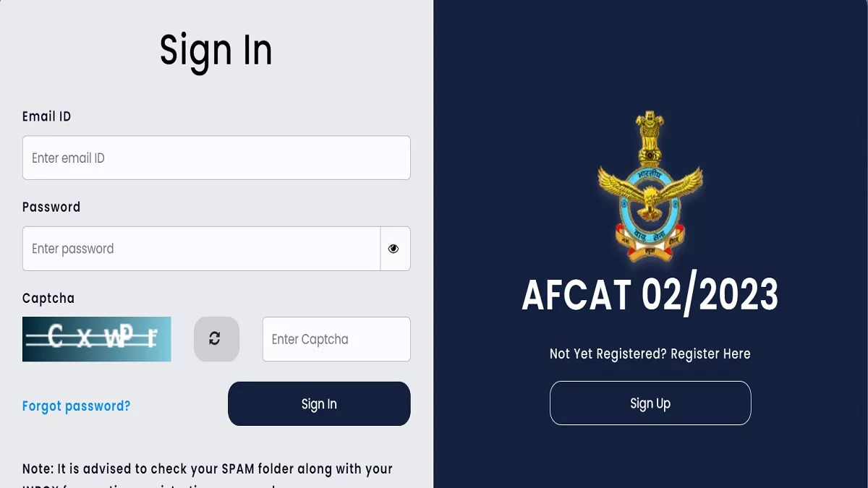Open the Forgot password? link
The image size is (868, 488).
[x=77, y=406]
